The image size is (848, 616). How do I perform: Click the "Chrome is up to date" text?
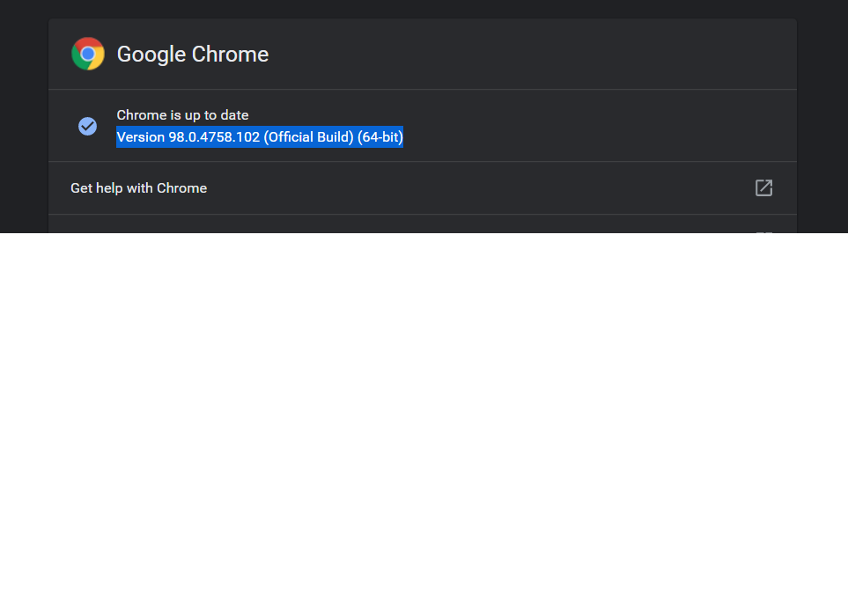(x=182, y=114)
